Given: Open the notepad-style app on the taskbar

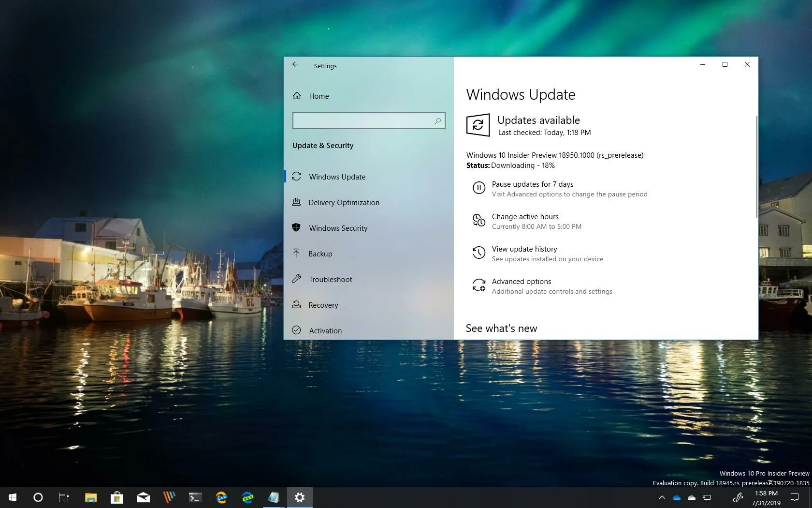Looking at the screenshot, I should (274, 497).
